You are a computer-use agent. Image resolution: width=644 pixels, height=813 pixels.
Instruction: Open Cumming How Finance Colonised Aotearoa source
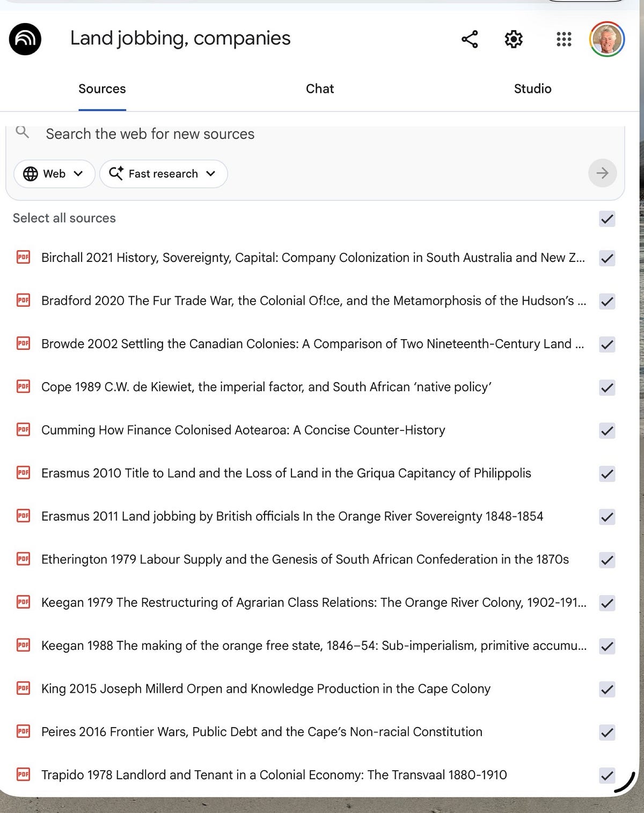(243, 430)
